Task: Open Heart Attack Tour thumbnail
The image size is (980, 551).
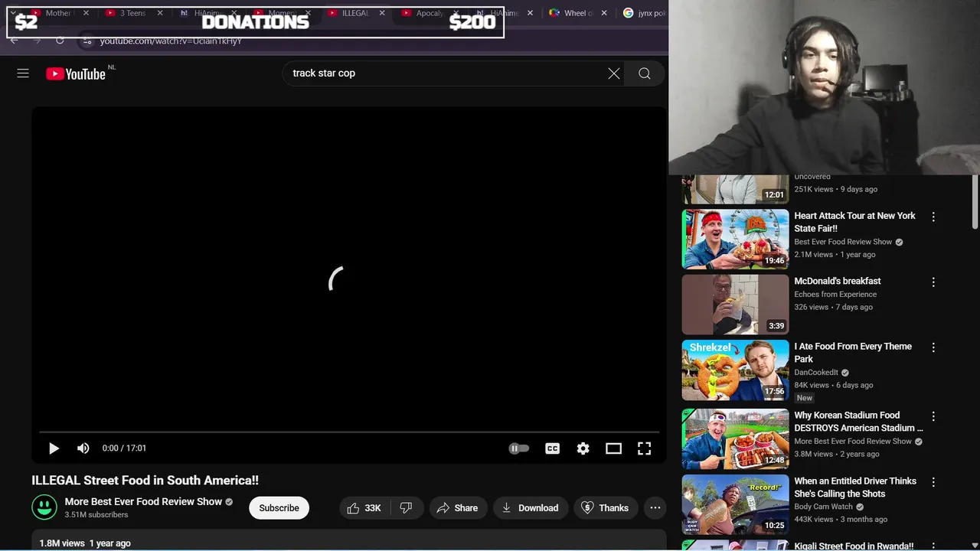Action: click(735, 240)
